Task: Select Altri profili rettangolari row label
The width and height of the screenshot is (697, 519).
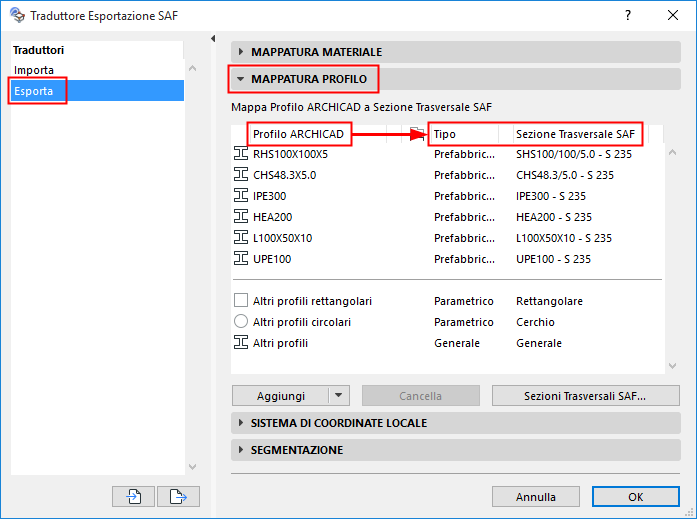Action: [312, 301]
